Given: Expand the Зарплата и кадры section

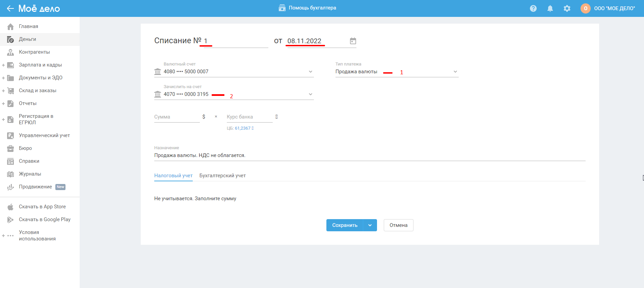Looking at the screenshot, I should tap(3, 65).
